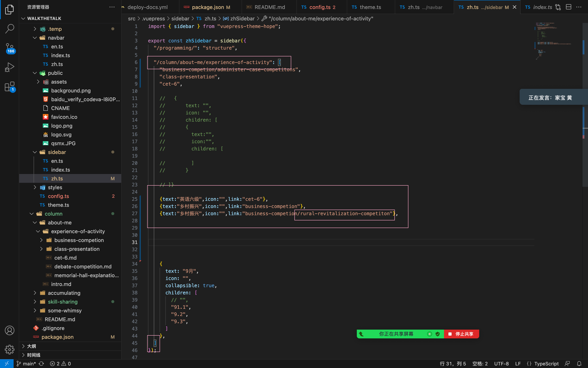
Task: Switch to the zh.ts navbar tab
Action: [424, 7]
